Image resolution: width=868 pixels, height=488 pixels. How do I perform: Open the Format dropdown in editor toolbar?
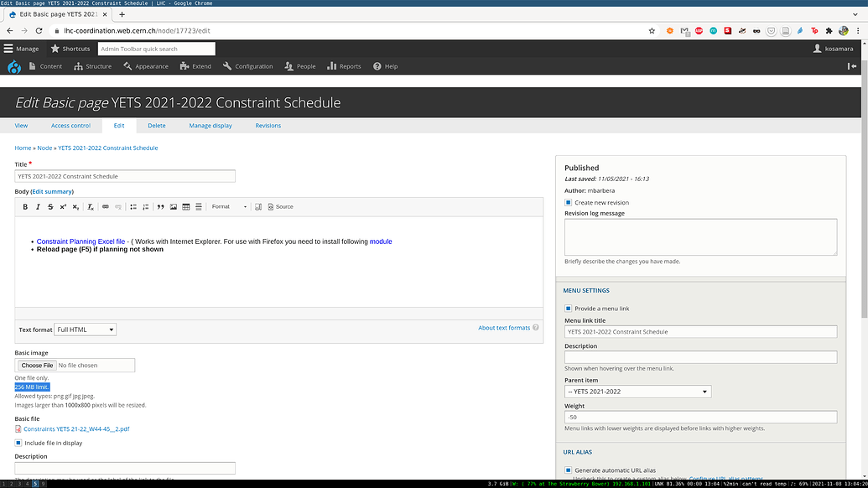(x=229, y=207)
